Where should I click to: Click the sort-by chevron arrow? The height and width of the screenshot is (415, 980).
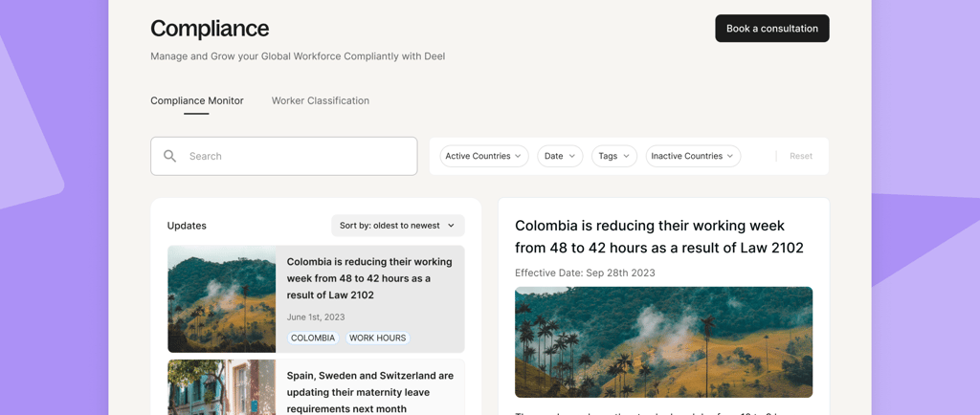tap(451, 226)
